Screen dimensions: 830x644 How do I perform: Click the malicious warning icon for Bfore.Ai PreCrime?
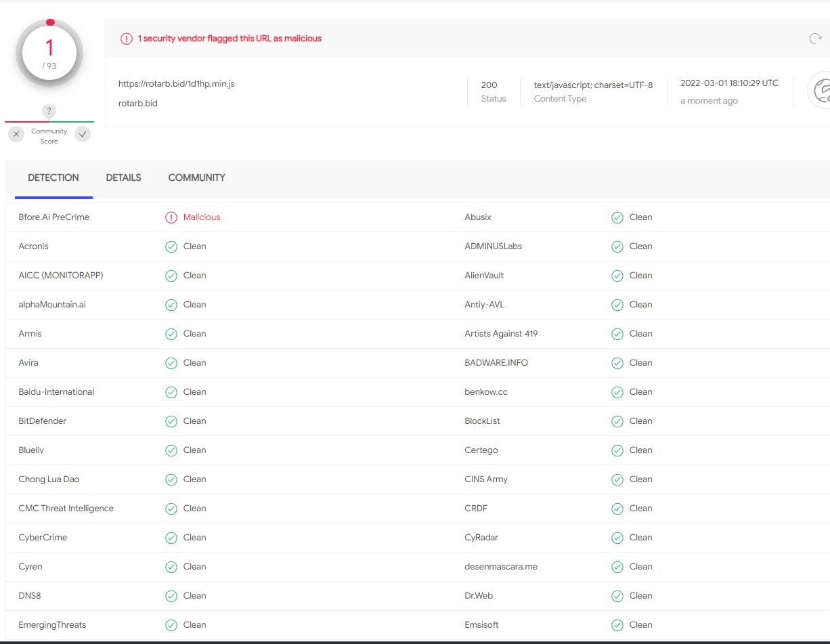pos(171,217)
